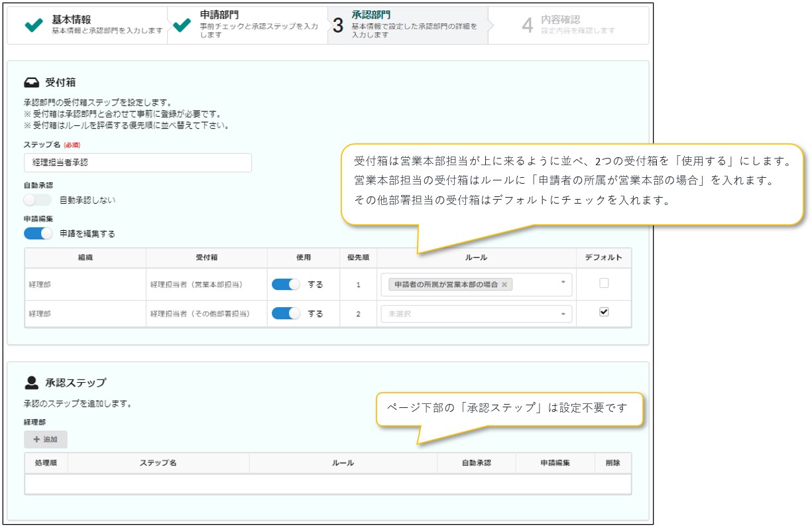Viewport: 812px width, 530px height.
Task: Open rule dropdown for 営業本部担当 row
Action: 563,283
